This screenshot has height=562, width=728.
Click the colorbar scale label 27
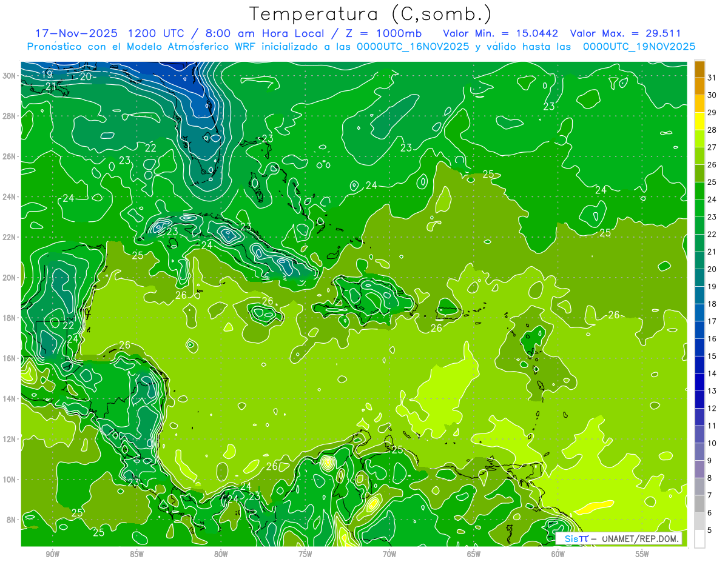712,147
